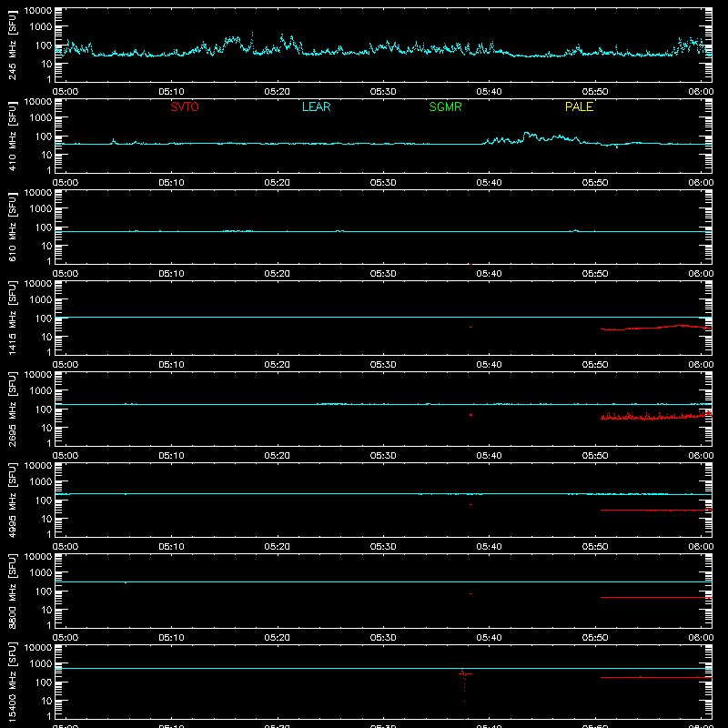The image size is (728, 728).
Task: Click the 1000 value on the 410 MHz axis
Action: click(x=41, y=118)
